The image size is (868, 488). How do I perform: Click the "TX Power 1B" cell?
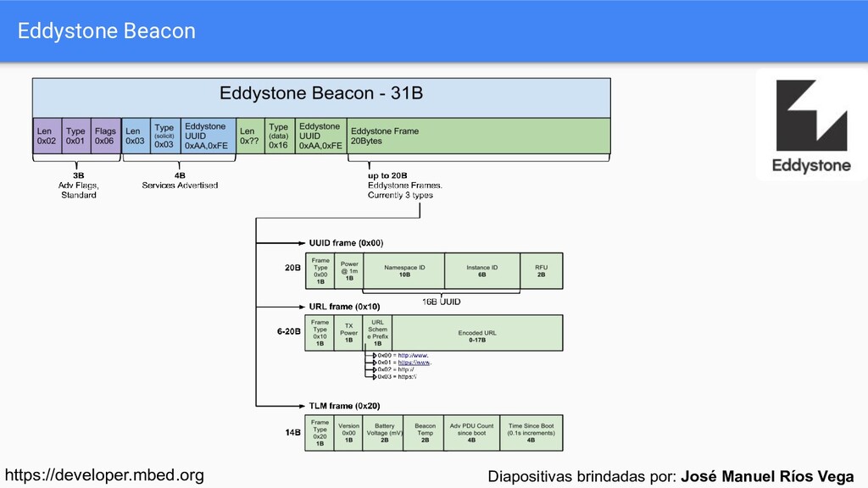click(348, 333)
